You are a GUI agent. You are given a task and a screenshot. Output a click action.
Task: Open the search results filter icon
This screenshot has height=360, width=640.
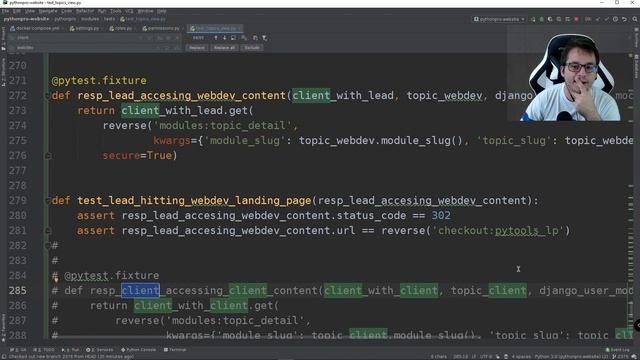(x=264, y=38)
